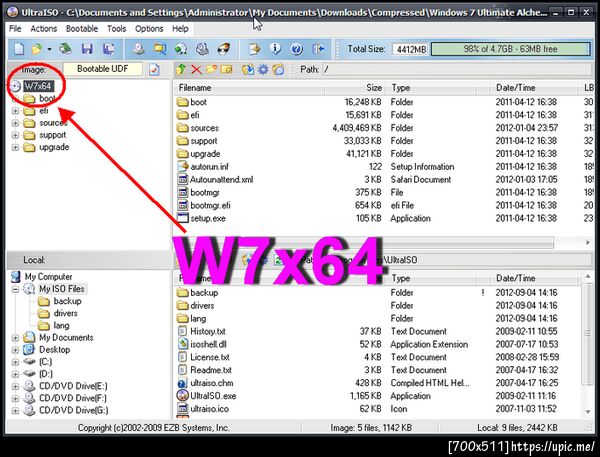The height and width of the screenshot is (457, 600).
Task: Sort image list by Filename column
Action: [x=249, y=88]
